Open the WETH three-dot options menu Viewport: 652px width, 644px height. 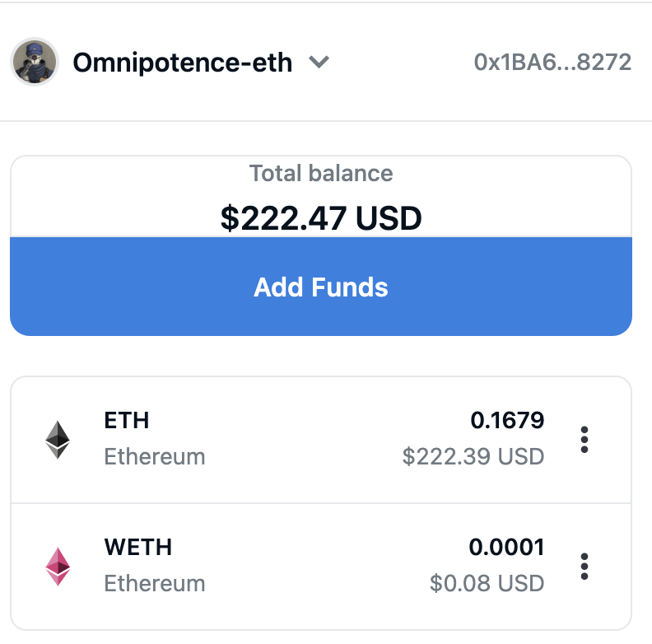click(584, 567)
